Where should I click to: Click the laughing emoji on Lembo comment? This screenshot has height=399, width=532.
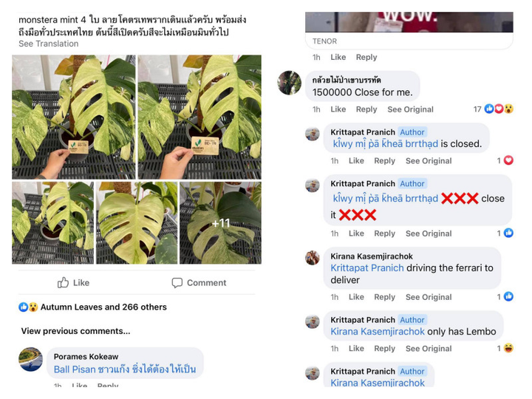[x=508, y=348]
